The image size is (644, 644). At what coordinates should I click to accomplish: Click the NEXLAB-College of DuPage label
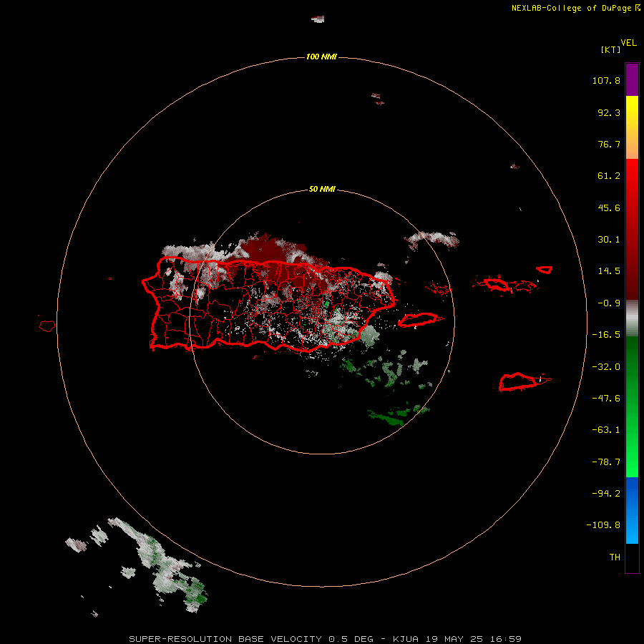coord(571,8)
